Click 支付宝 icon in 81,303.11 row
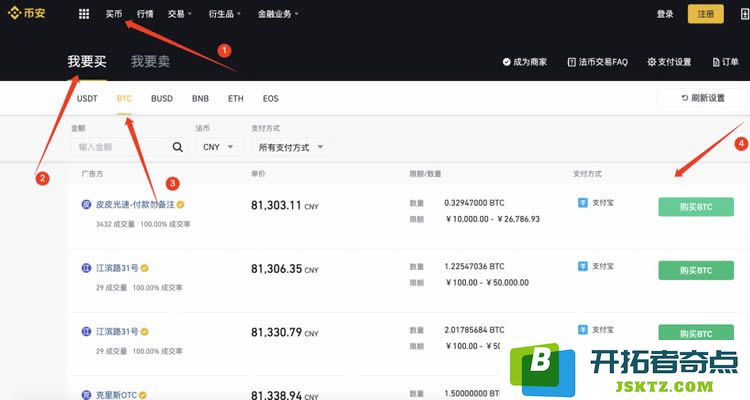Image resolution: width=750 pixels, height=400 pixels. (x=583, y=202)
